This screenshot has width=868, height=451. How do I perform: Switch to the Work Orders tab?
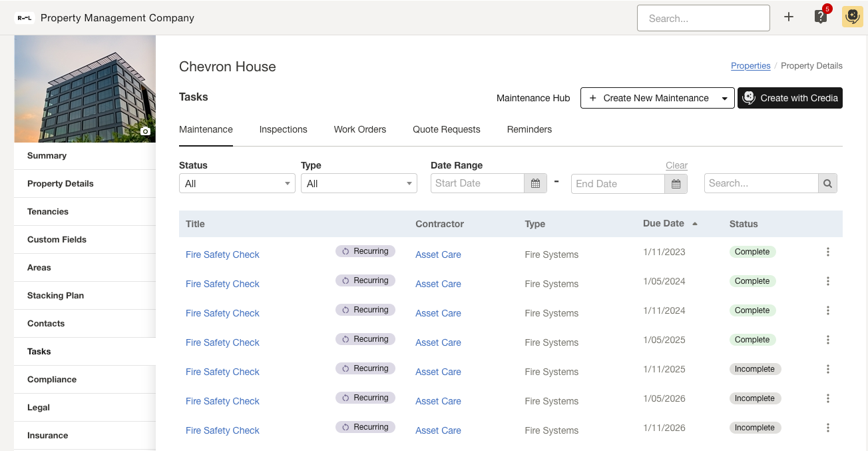[x=359, y=129]
